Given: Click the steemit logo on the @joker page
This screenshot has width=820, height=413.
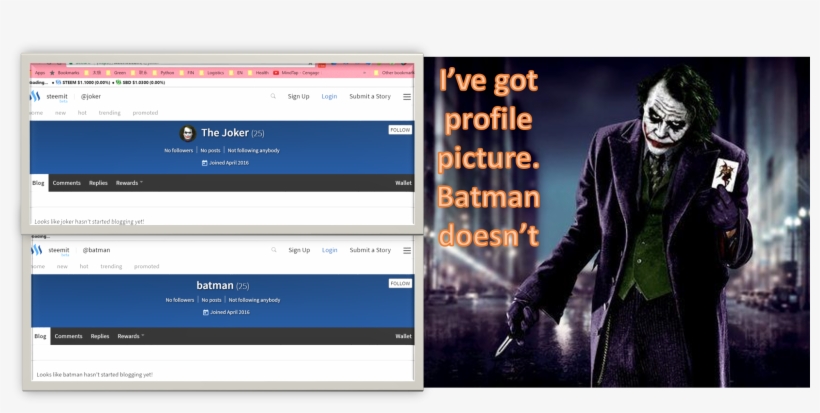Looking at the screenshot, I should (x=36, y=96).
